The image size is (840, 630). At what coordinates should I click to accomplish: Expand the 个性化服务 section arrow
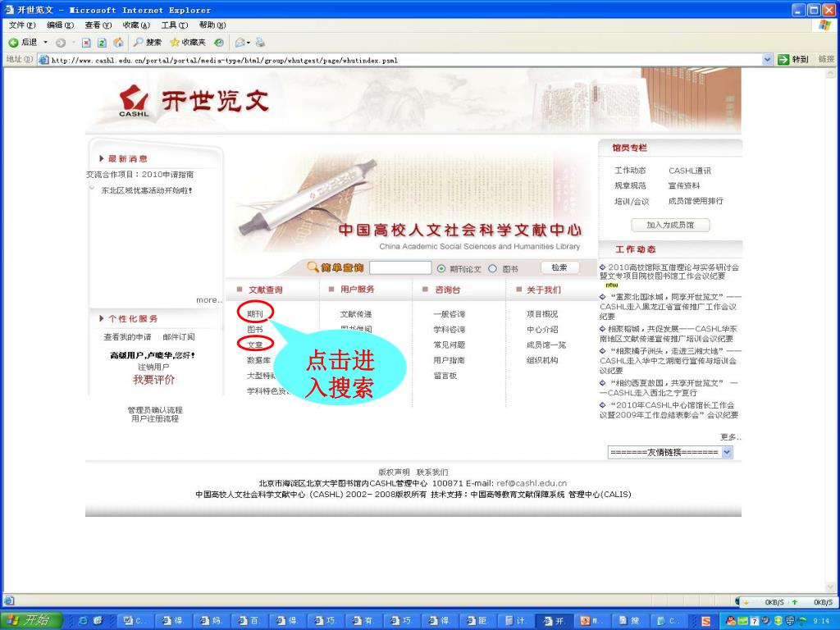[x=101, y=318]
